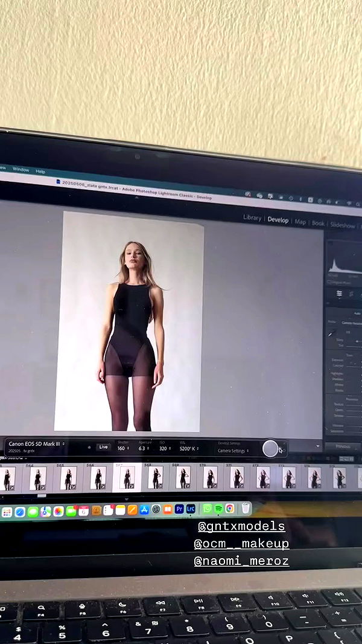This screenshot has width=362, height=644.
Task: Open the Help menu
Action: click(x=40, y=171)
